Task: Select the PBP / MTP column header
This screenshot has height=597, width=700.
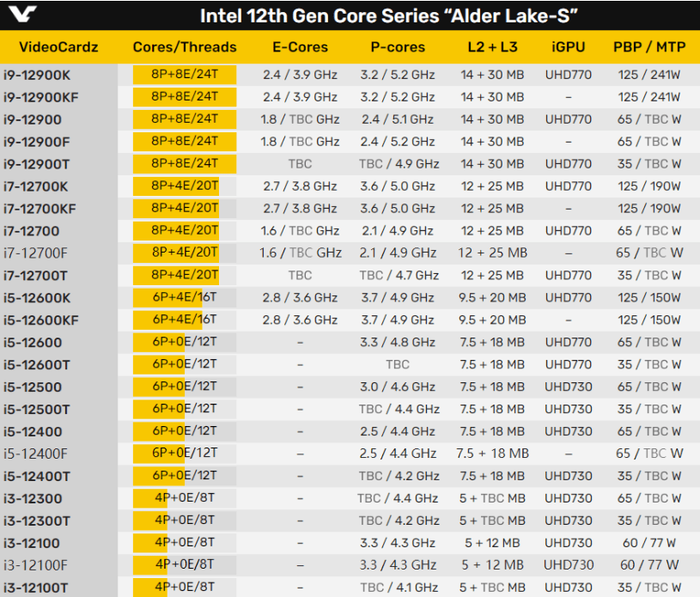Action: tap(649, 47)
